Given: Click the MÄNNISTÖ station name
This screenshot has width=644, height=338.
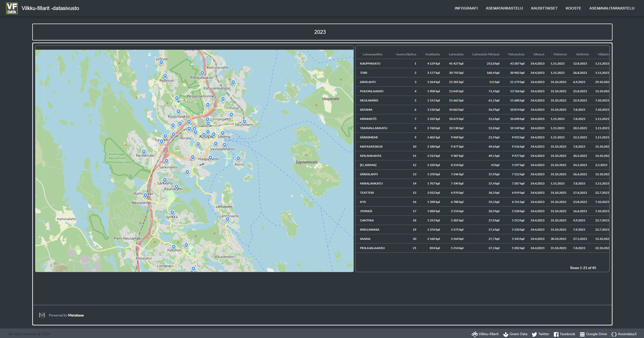Looking at the screenshot, I should (368, 119).
